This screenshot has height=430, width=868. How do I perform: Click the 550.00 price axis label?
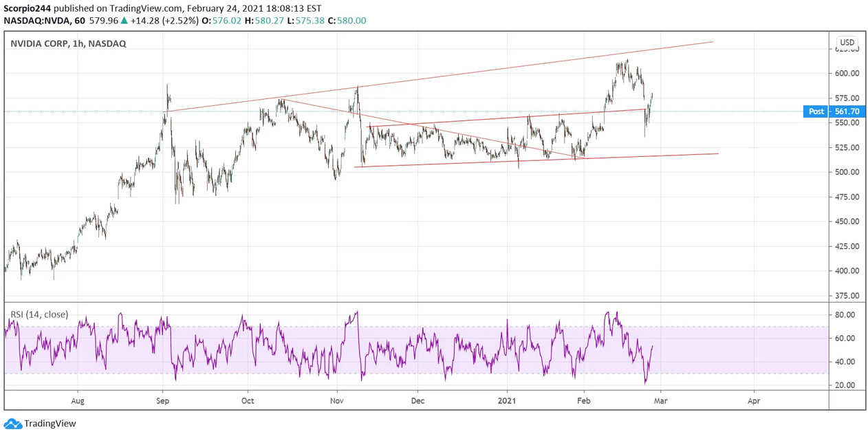[845, 123]
